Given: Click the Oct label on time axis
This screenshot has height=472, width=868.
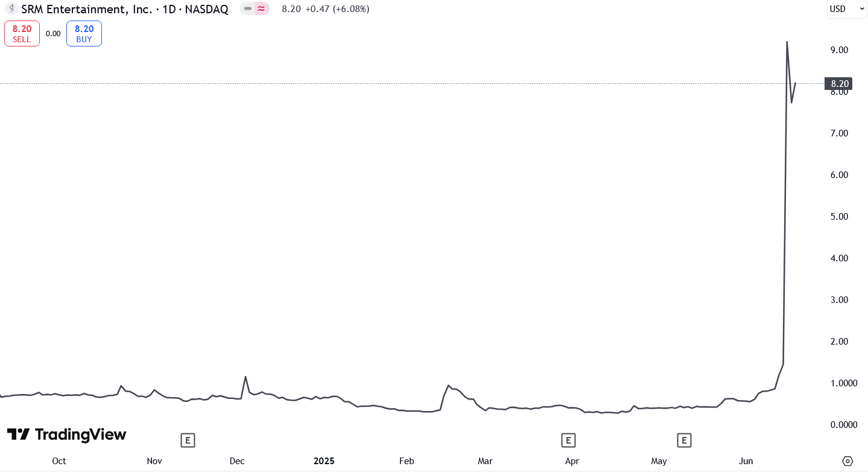Looking at the screenshot, I should pyautogui.click(x=59, y=461).
